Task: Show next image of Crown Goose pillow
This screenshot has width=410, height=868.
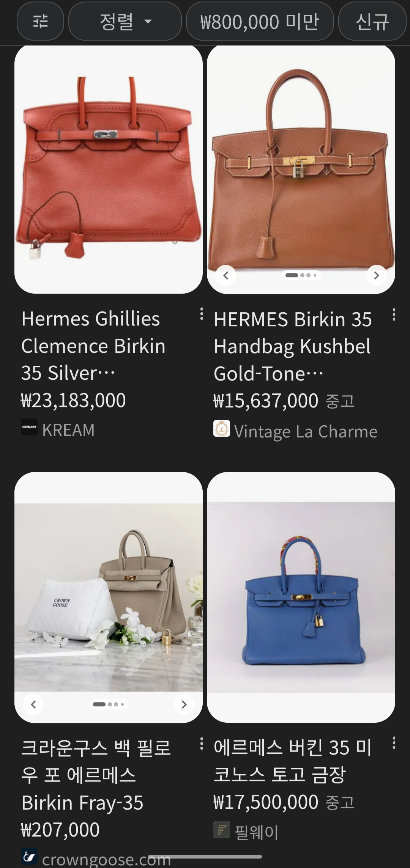Action: [184, 704]
